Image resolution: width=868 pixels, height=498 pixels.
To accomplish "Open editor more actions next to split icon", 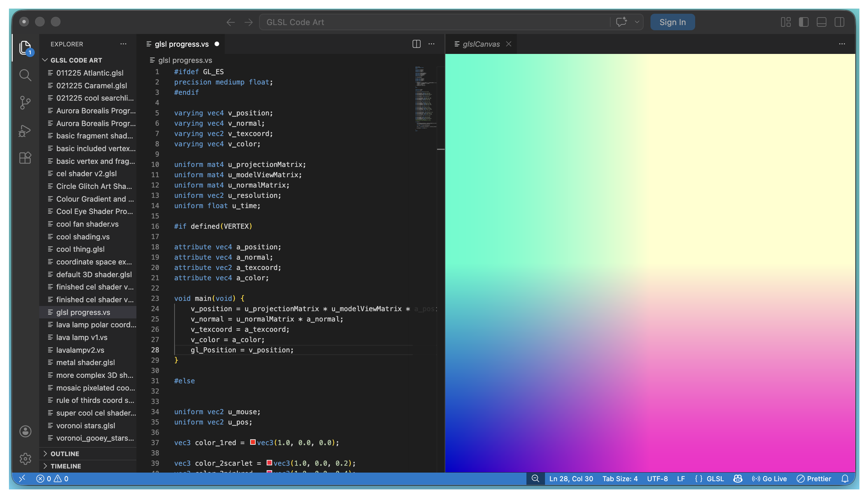I will click(x=431, y=44).
